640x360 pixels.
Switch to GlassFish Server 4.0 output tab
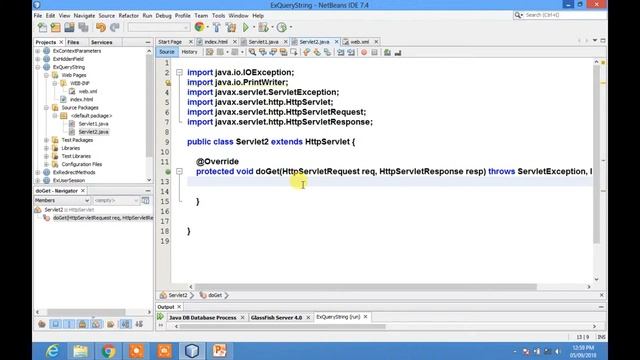point(276,317)
